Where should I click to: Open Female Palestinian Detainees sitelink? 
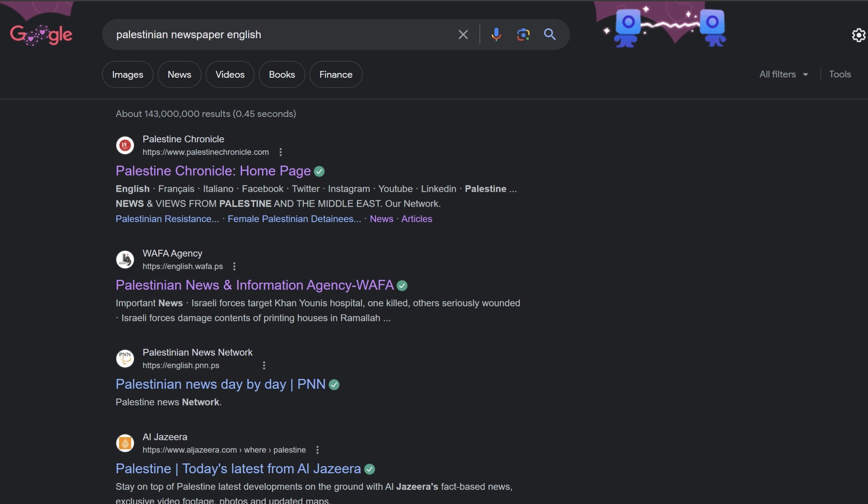point(294,219)
